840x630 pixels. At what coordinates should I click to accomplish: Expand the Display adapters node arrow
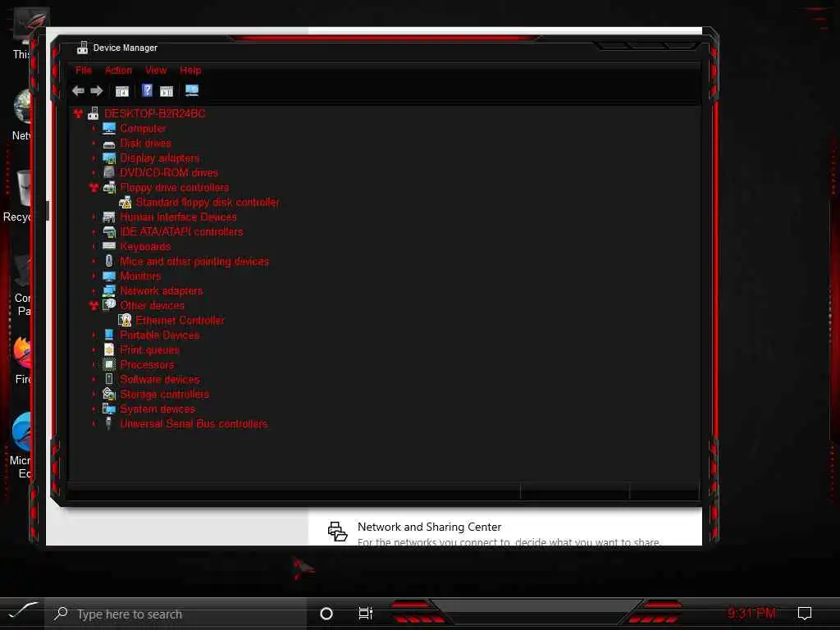(x=94, y=158)
